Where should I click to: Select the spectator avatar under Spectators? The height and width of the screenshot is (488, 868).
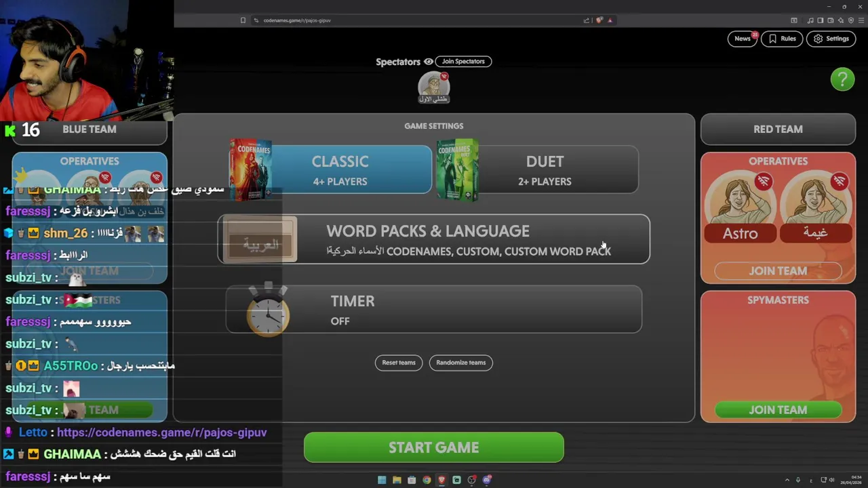tap(433, 87)
